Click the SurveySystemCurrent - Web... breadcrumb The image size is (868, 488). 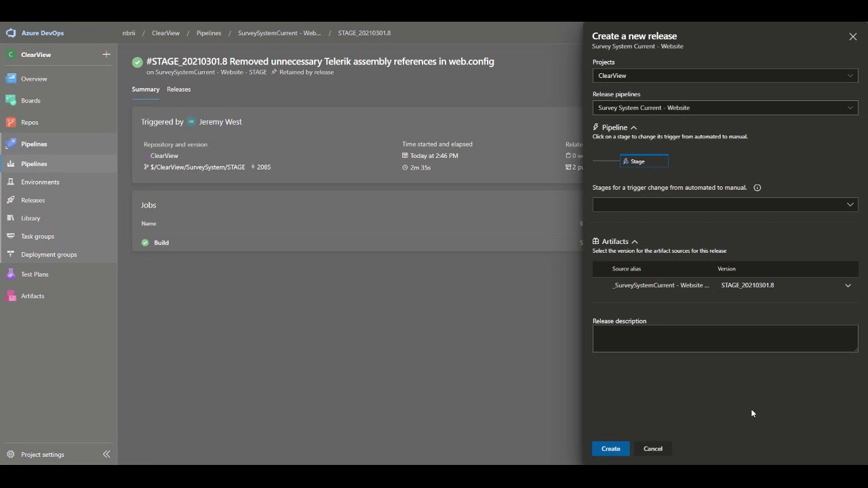coord(279,33)
